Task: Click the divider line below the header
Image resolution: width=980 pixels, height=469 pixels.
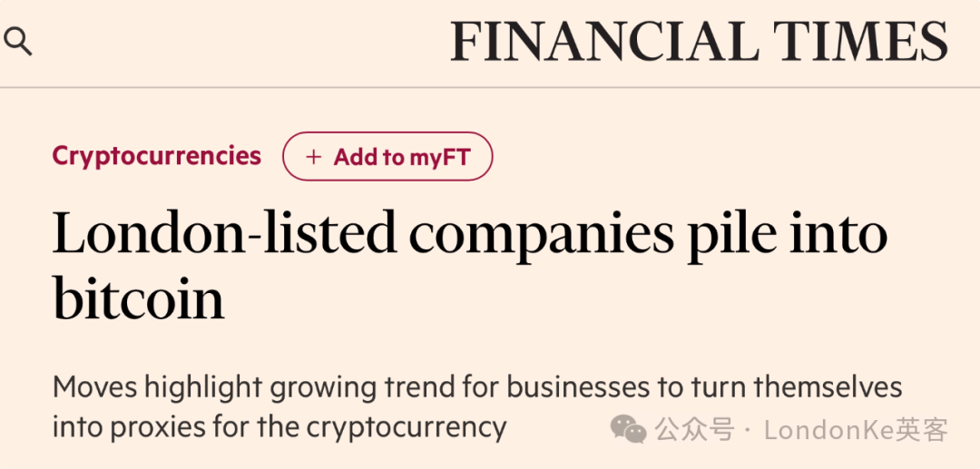Action: [x=490, y=87]
